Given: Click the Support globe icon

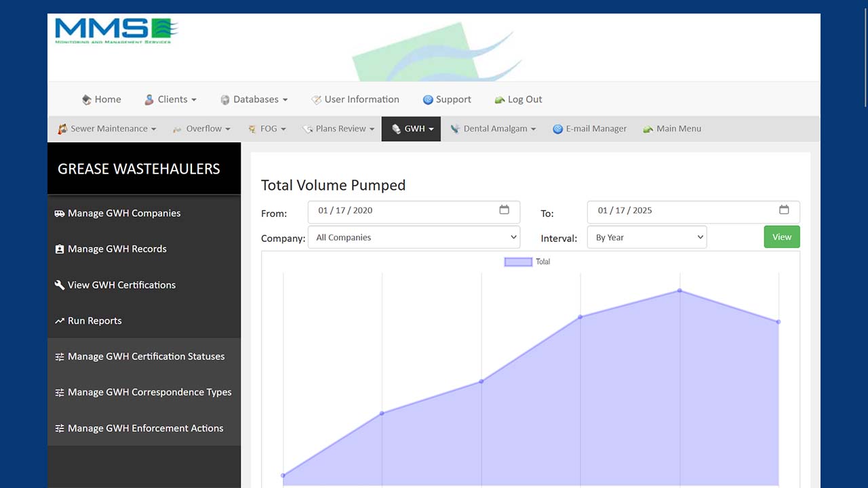Looking at the screenshot, I should pos(428,100).
